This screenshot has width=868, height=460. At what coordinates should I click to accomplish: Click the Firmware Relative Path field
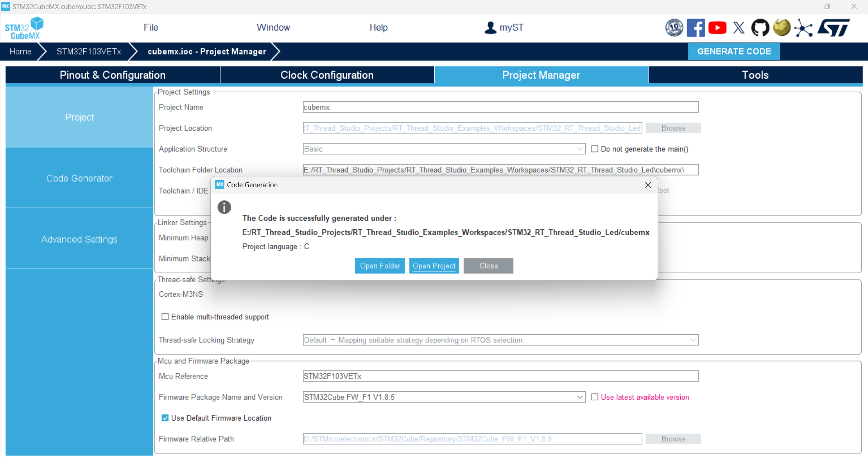(472, 439)
